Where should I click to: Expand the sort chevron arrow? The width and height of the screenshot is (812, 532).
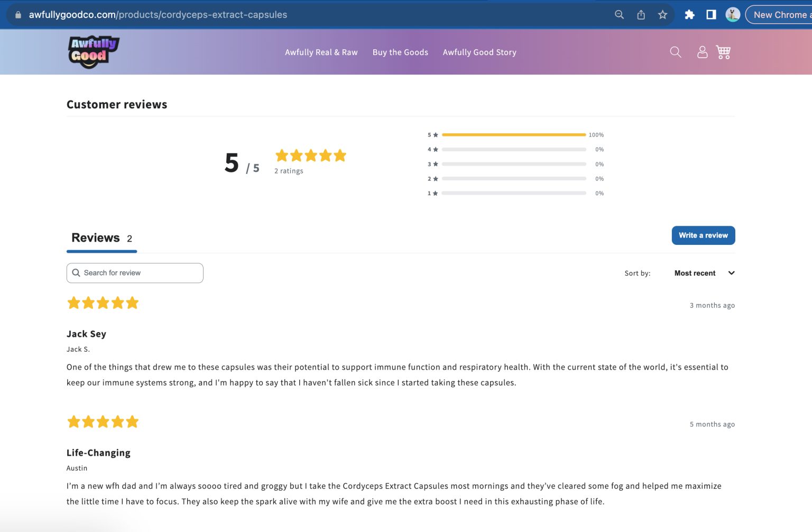click(731, 273)
